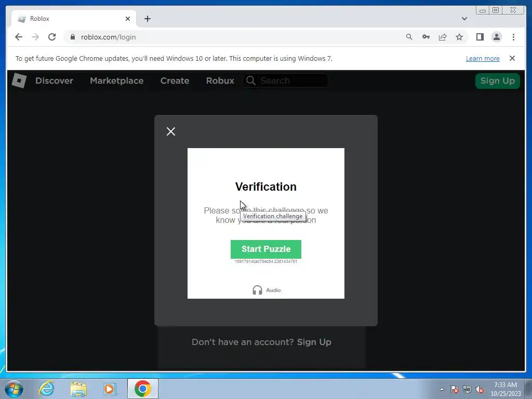532x399 pixels.
Task: Open the Windows Start button
Action: coord(14,389)
